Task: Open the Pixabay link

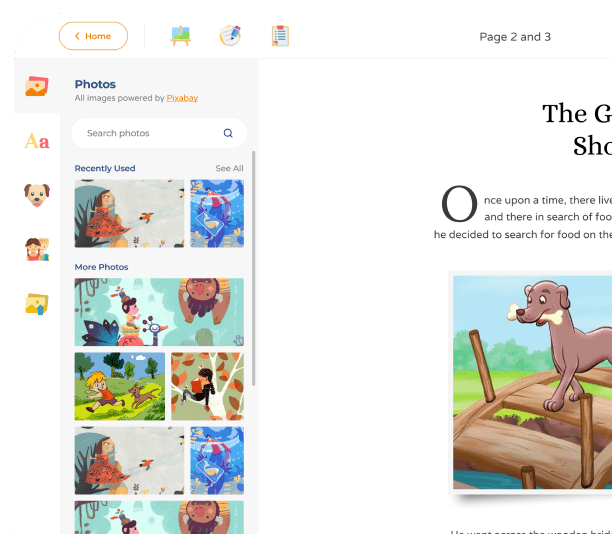Action: (x=182, y=98)
